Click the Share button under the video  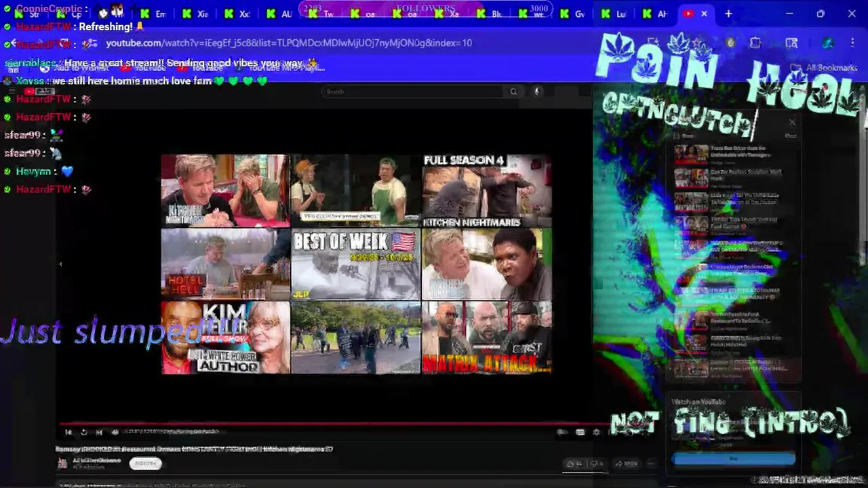coord(626,464)
